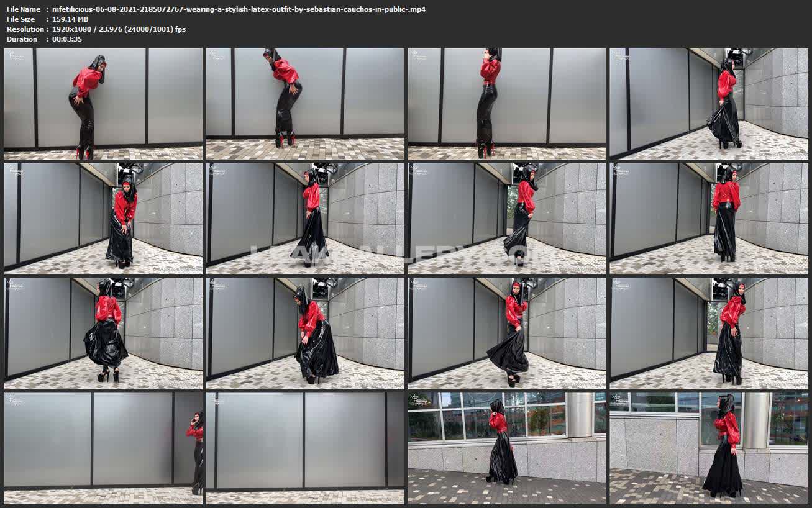Screen dimensions: 812x508
Task: Open the third thumbnail in the top row
Action: point(507,104)
